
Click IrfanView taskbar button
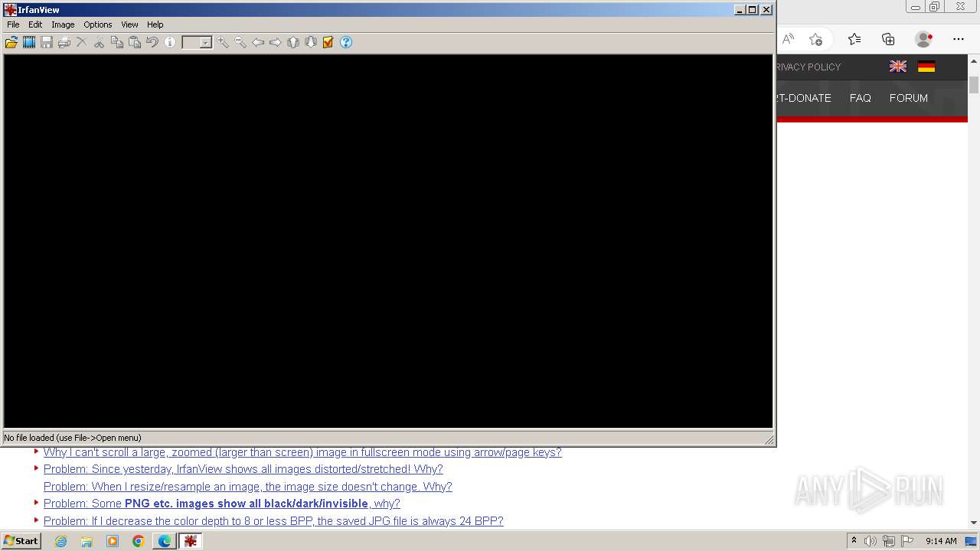191,541
